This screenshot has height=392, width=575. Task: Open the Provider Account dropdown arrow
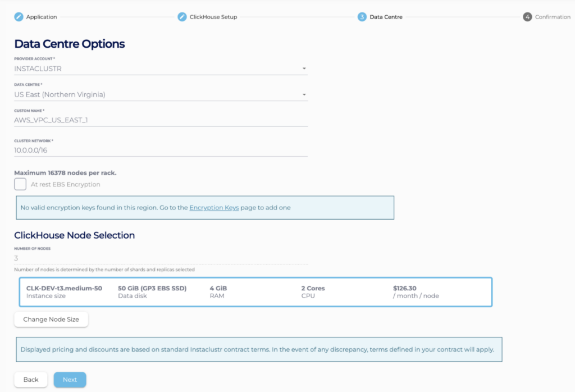pos(304,69)
